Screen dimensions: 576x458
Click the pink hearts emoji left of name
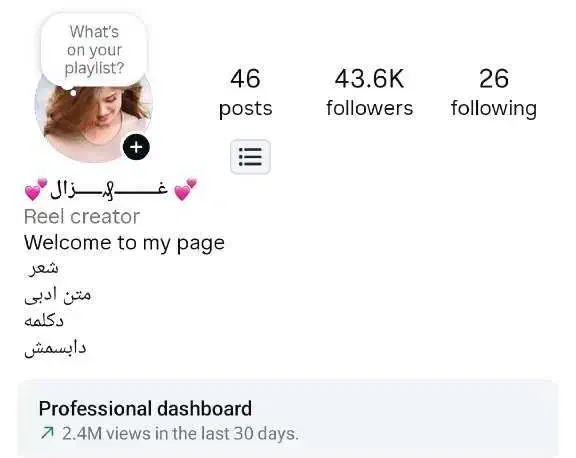(36, 190)
